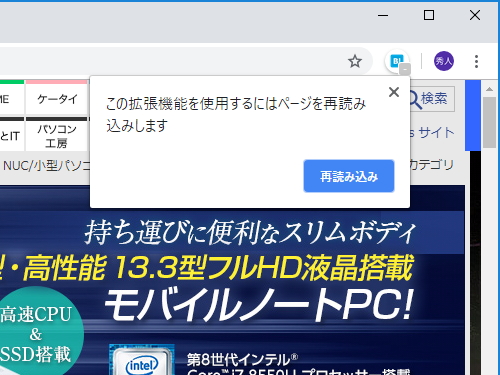Minimize the browser window
Screen dimensions: 500x375
tap(383, 15)
